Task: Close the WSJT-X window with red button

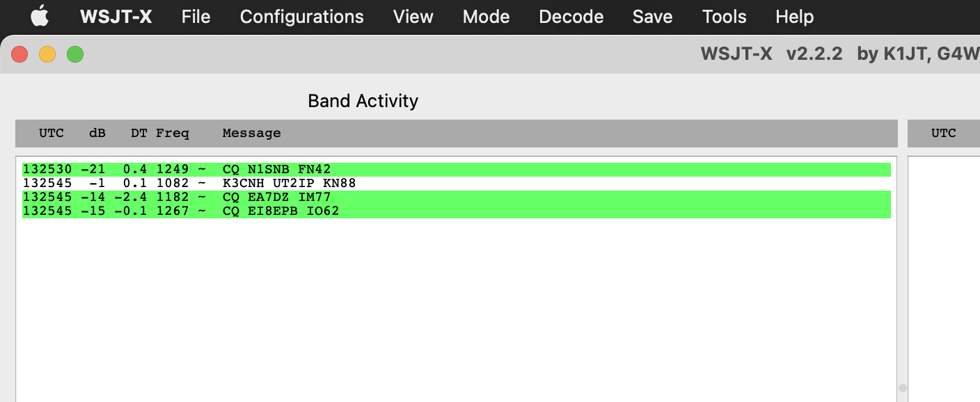Action: click(x=19, y=54)
